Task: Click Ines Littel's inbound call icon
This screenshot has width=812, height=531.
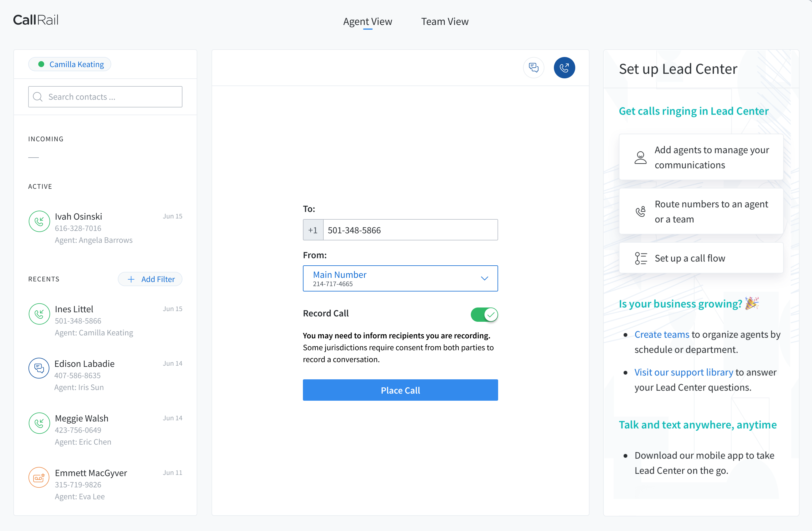Action: coord(39,314)
